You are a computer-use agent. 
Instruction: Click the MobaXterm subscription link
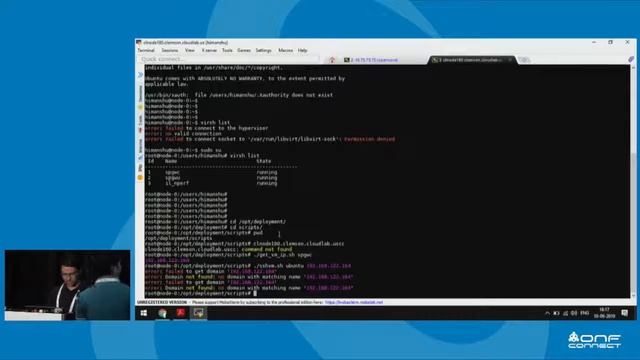click(354, 302)
